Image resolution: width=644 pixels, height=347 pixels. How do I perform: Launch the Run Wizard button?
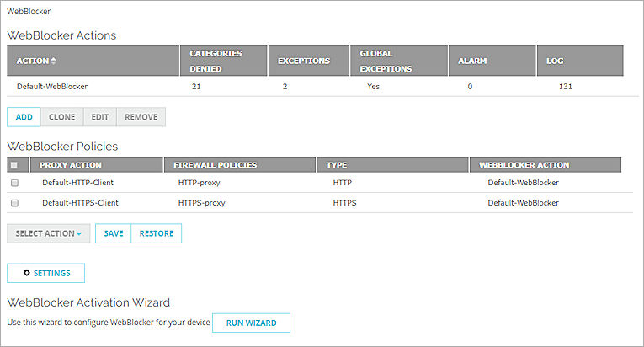251,323
